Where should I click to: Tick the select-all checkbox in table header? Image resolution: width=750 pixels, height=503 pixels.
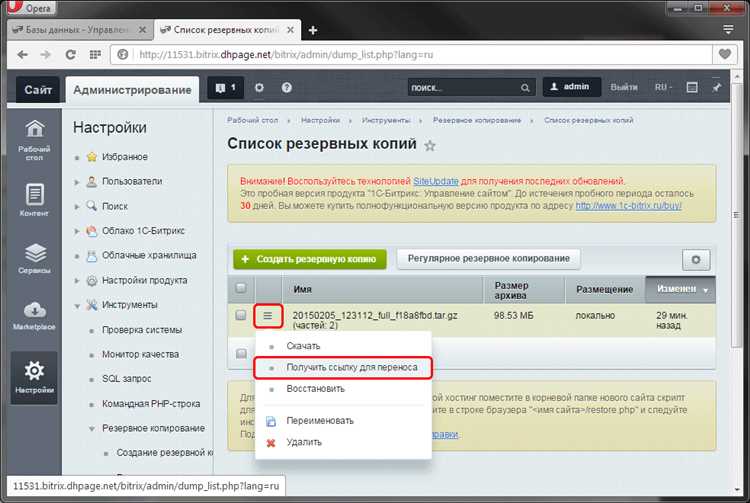pyautogui.click(x=241, y=288)
